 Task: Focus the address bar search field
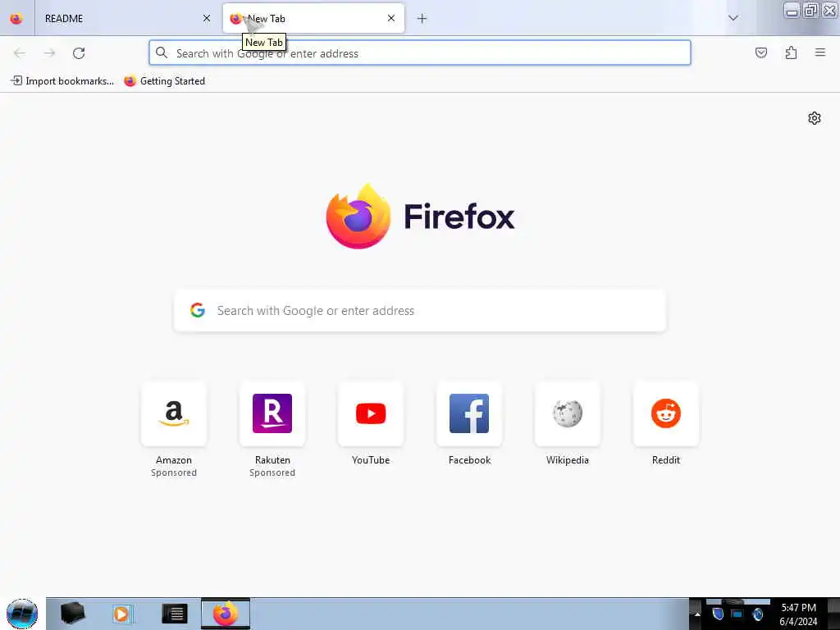(420, 53)
